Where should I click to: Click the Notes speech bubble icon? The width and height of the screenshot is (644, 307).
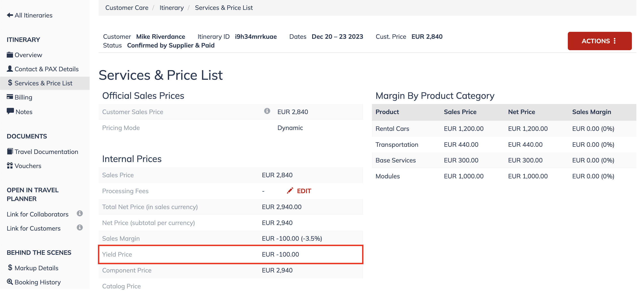coord(10,111)
